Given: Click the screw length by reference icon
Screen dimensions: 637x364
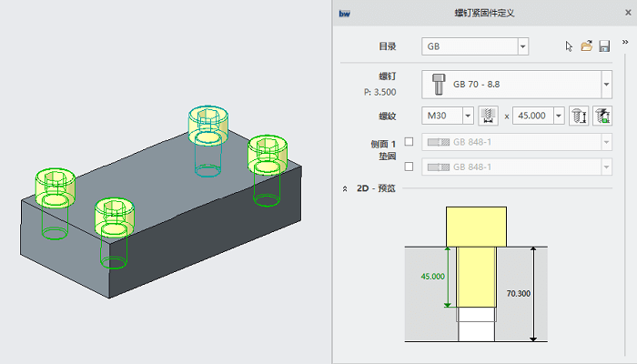Looking at the screenshot, I should tap(602, 116).
